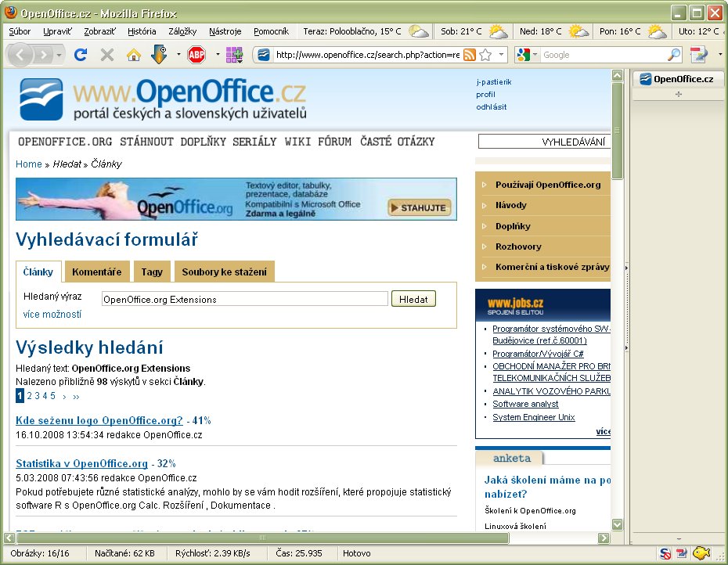This screenshot has width=728, height=565.
Task: Click the odhlásit logout link
Action: pyautogui.click(x=492, y=106)
